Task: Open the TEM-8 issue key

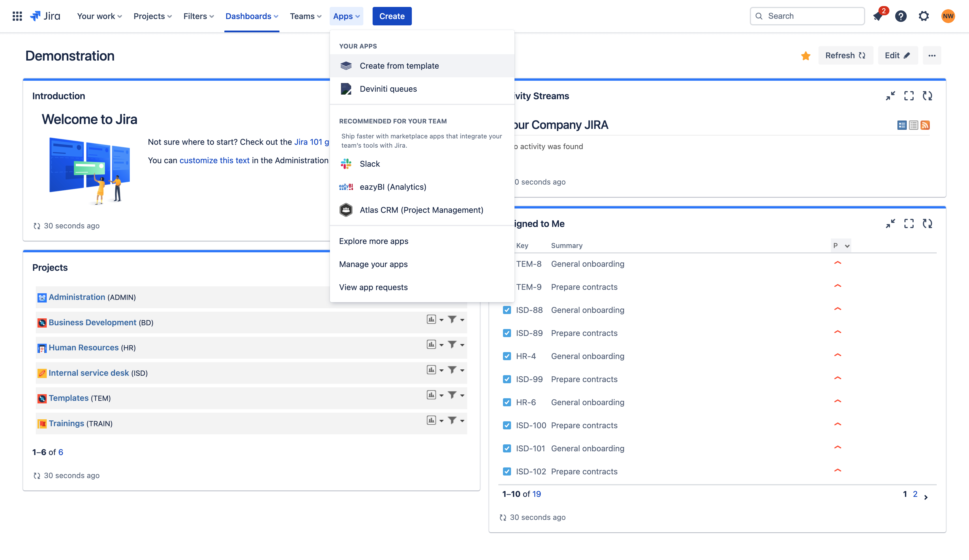Action: tap(529, 264)
